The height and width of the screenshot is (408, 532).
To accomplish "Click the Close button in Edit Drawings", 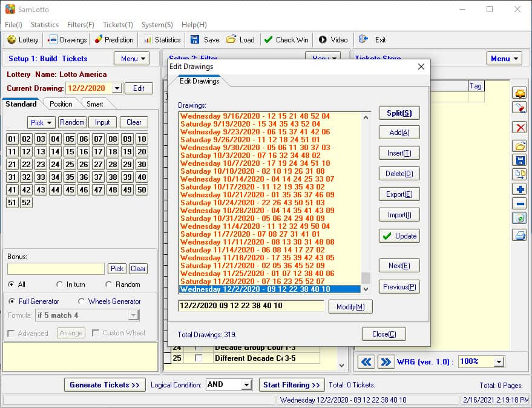I will tap(384, 334).
